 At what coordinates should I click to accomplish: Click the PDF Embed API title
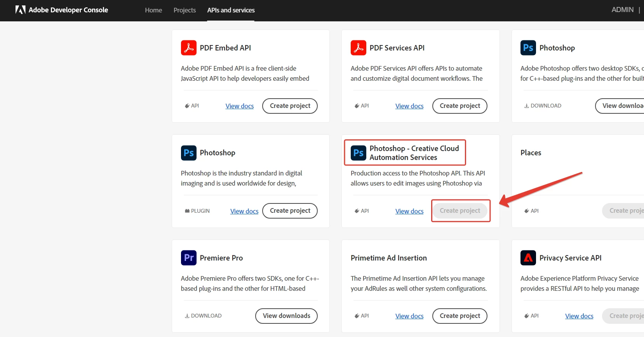[x=225, y=48]
